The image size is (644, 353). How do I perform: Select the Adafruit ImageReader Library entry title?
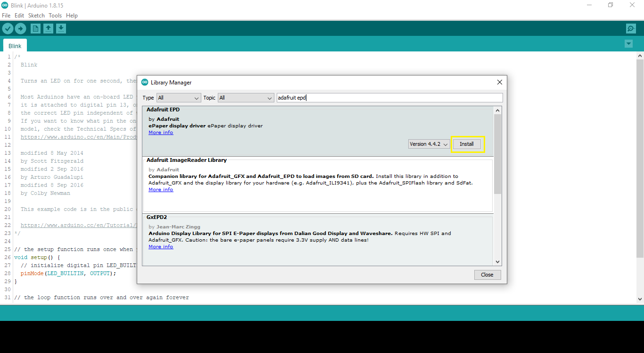click(187, 160)
